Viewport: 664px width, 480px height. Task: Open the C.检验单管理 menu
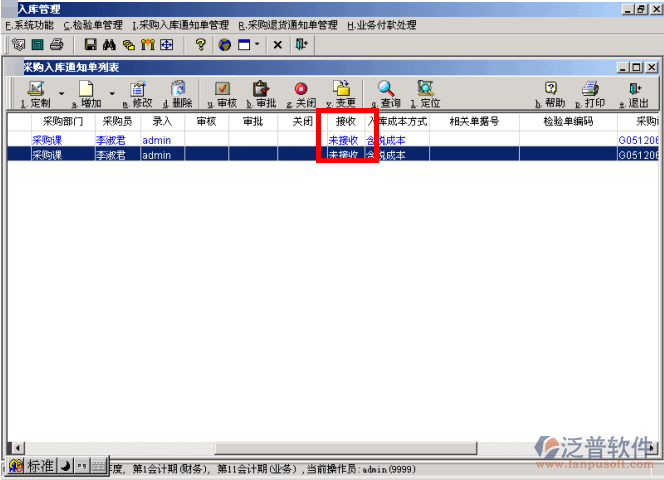93,25
